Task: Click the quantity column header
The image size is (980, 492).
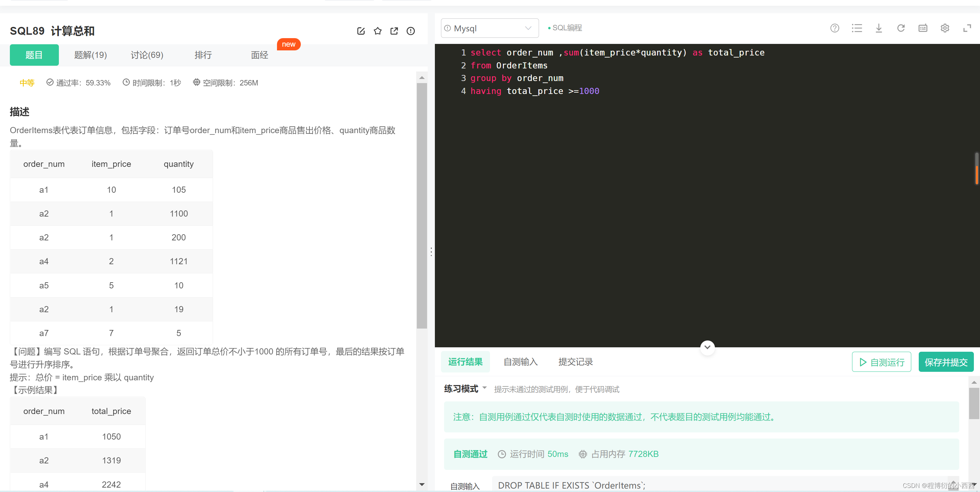Action: [178, 164]
